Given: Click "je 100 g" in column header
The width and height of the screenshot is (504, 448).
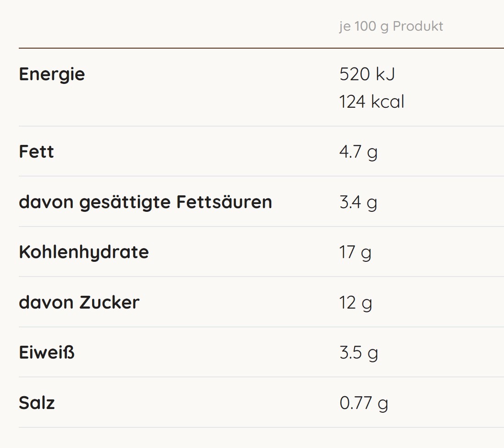Looking at the screenshot, I should pos(364,27).
